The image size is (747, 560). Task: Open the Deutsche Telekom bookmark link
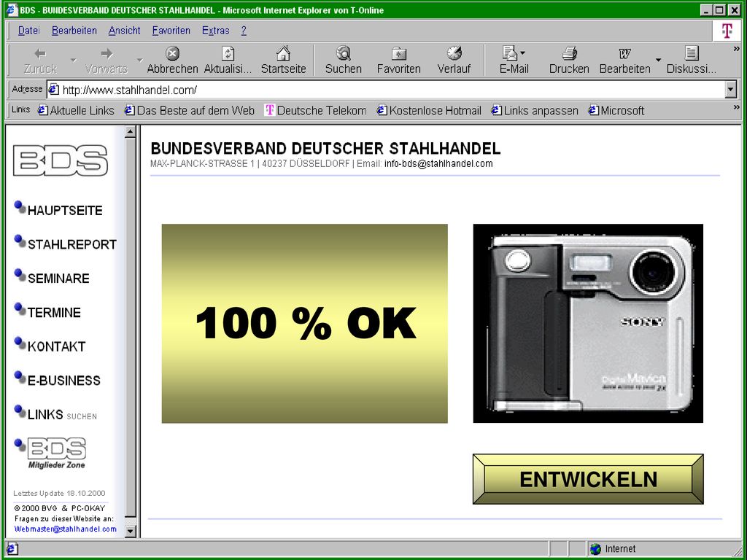(315, 111)
